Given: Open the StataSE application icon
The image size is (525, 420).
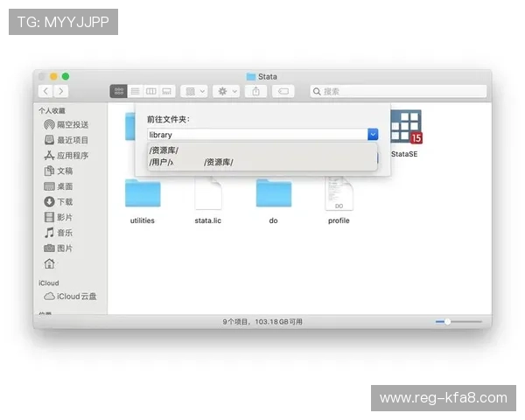Looking at the screenshot, I should click(405, 128).
